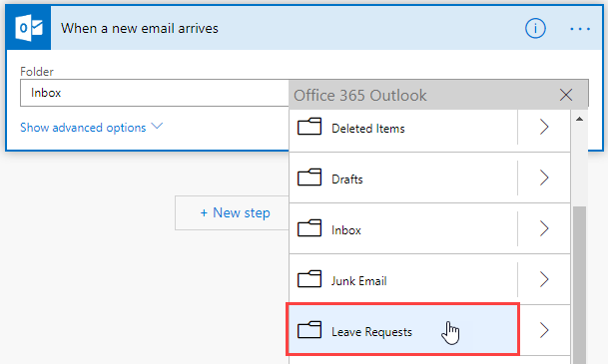Expand Inbox subfolders chevron
The width and height of the screenshot is (608, 364).
544,228
